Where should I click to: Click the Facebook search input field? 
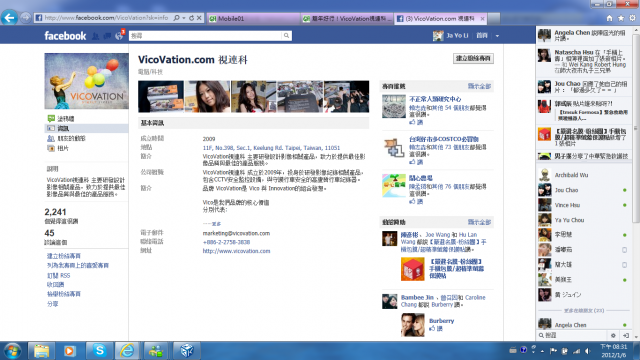point(205,36)
